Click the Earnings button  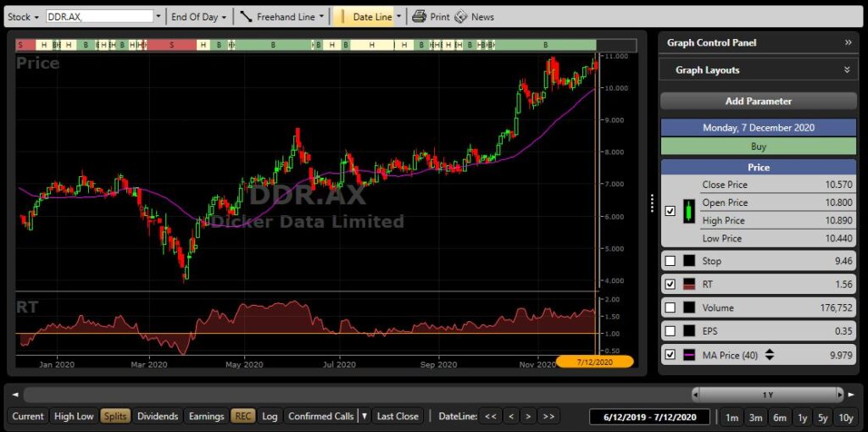207,416
